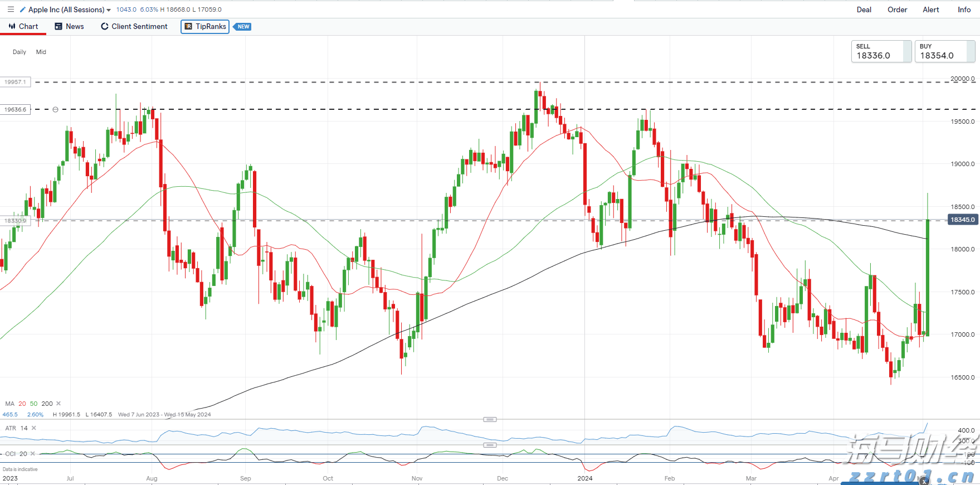Change the Daily timeframe selector
The height and width of the screenshot is (485, 980).
click(19, 52)
